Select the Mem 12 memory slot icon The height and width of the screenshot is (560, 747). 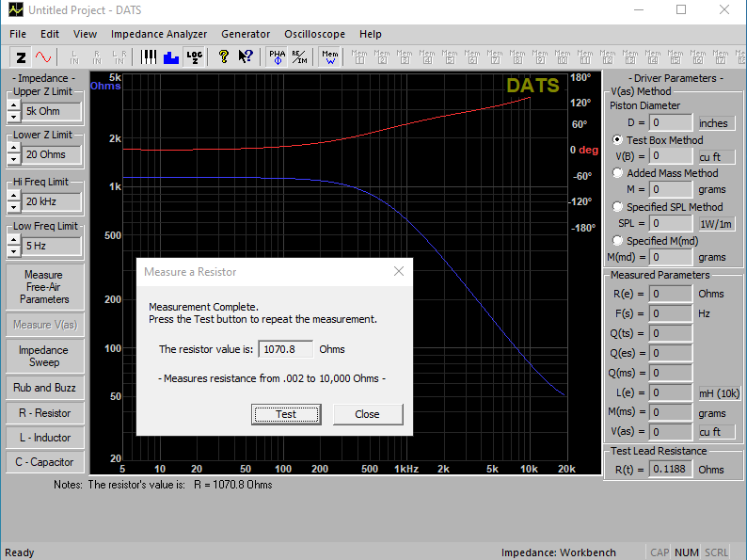pyautogui.click(x=608, y=57)
